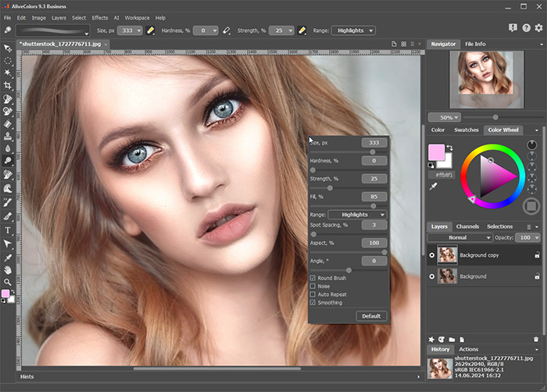Select the Stamp tool

[x=7, y=136]
